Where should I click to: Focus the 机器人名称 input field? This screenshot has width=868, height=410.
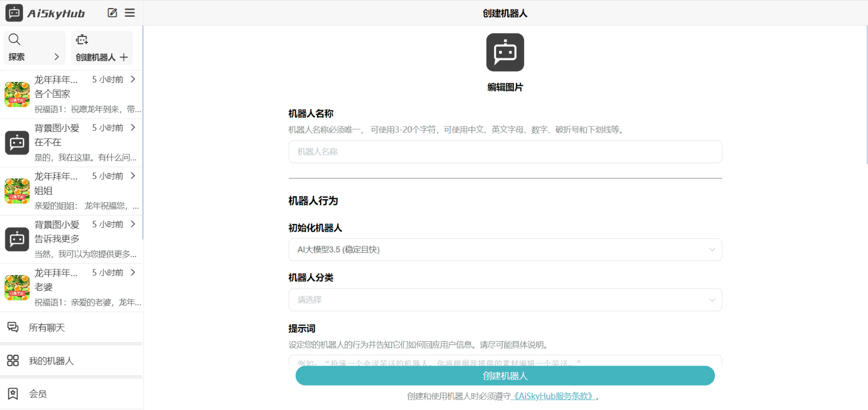click(505, 152)
